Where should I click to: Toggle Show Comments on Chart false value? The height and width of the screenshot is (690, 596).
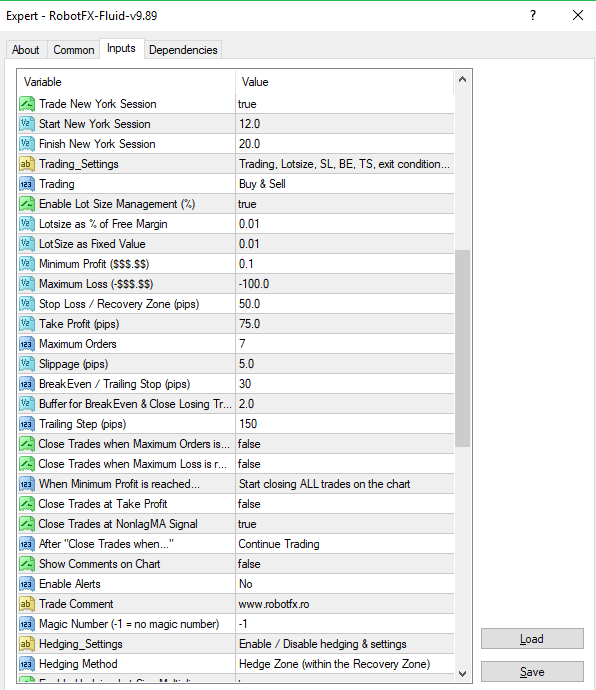[345, 565]
